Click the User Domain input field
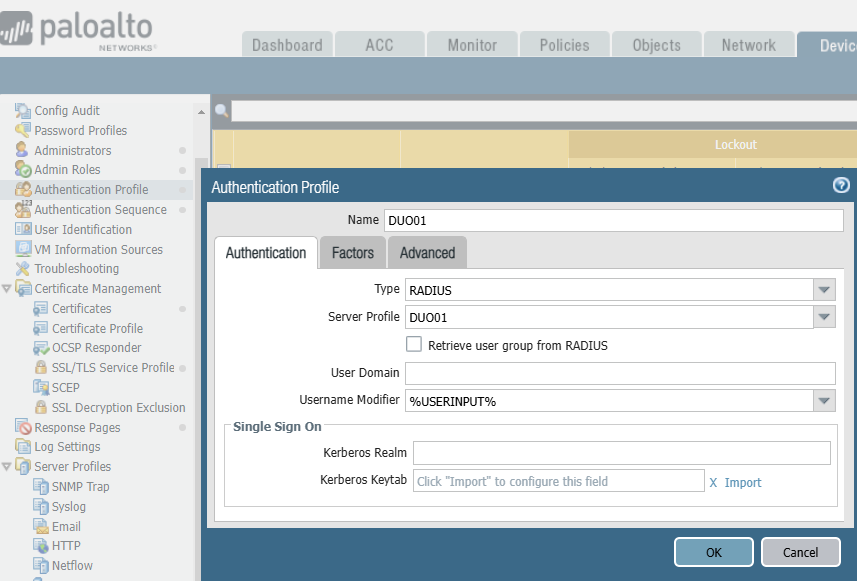The height and width of the screenshot is (581, 857). coord(620,373)
